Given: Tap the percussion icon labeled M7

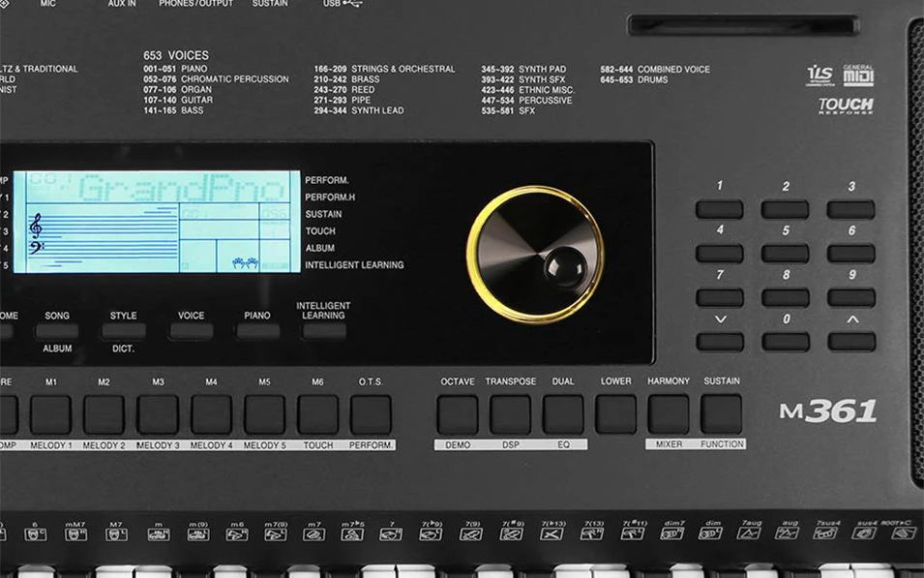Looking at the screenshot, I should point(116,534).
